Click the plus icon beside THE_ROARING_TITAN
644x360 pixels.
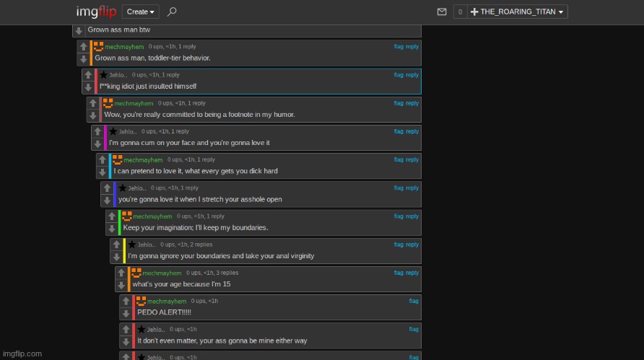pos(474,12)
